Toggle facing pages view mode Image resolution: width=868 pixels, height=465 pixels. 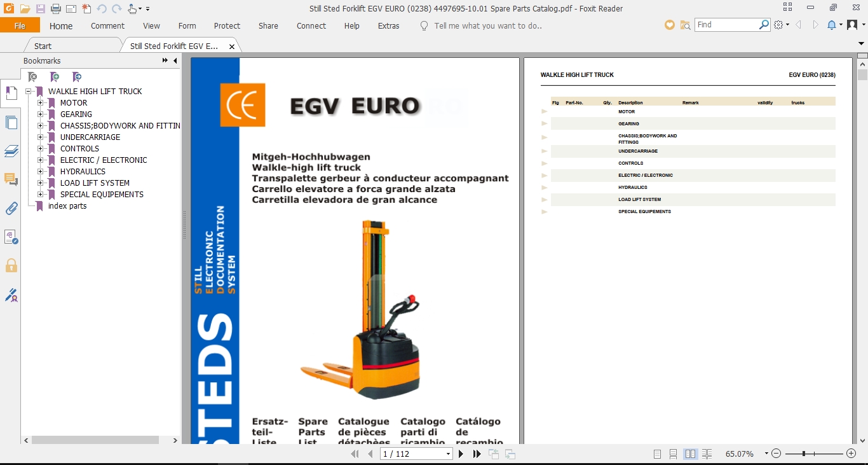tap(690, 454)
